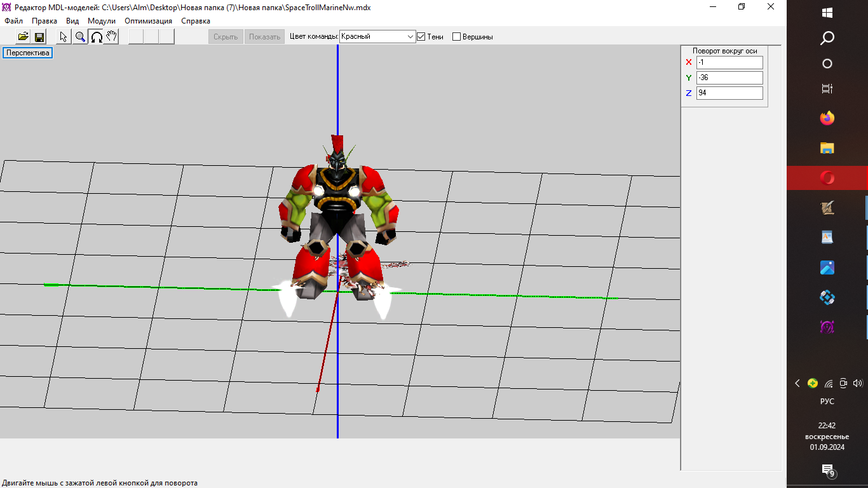
Task: Click the X axis rotation field
Action: tap(729, 62)
